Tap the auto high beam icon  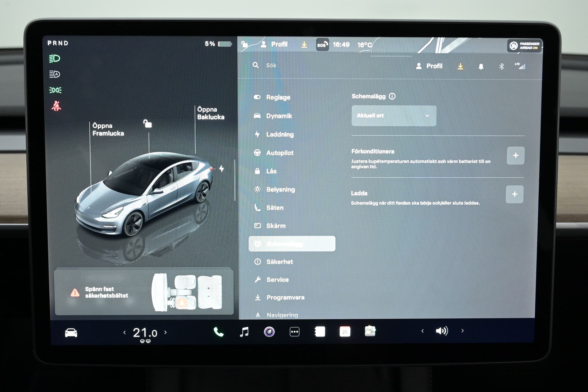point(55,74)
